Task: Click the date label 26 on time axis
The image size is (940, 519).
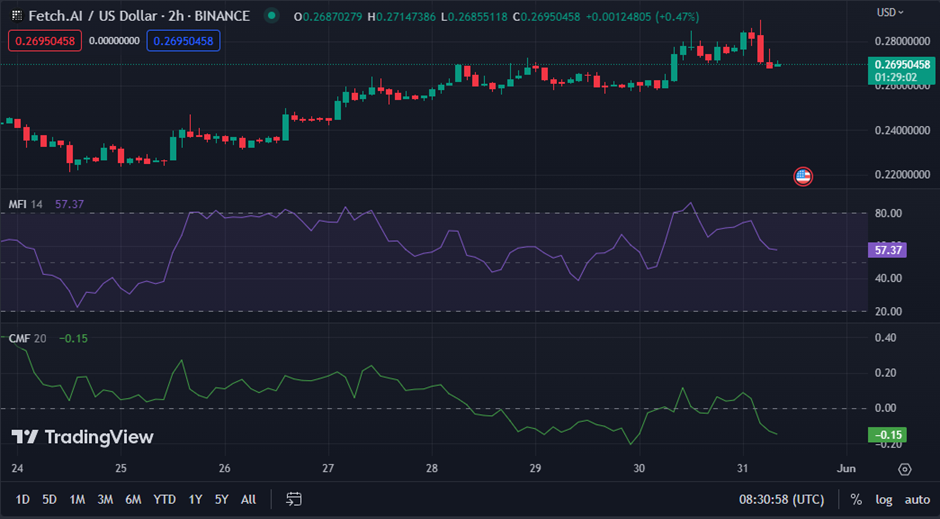Action: click(x=224, y=469)
